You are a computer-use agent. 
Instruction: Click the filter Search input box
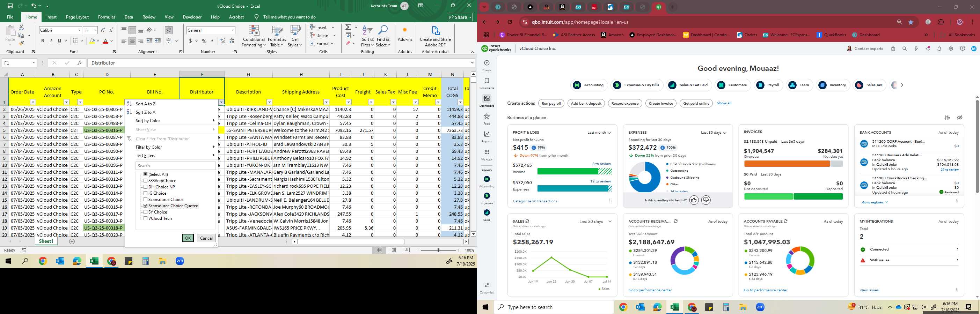click(175, 166)
